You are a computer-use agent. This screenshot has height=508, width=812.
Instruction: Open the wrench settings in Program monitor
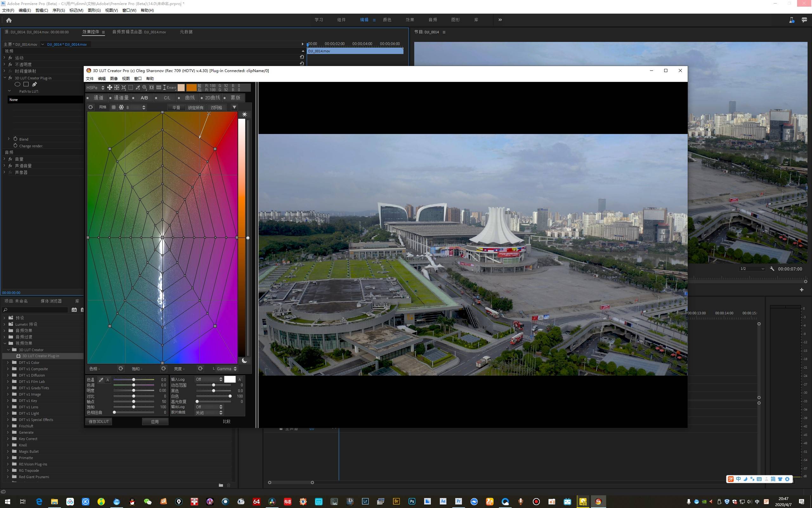[x=772, y=269]
